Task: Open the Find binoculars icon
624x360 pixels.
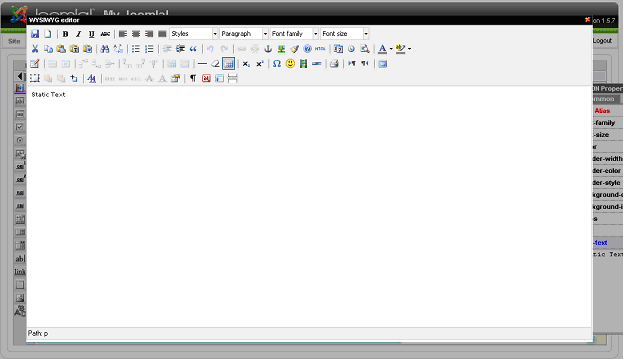Action: [105, 49]
